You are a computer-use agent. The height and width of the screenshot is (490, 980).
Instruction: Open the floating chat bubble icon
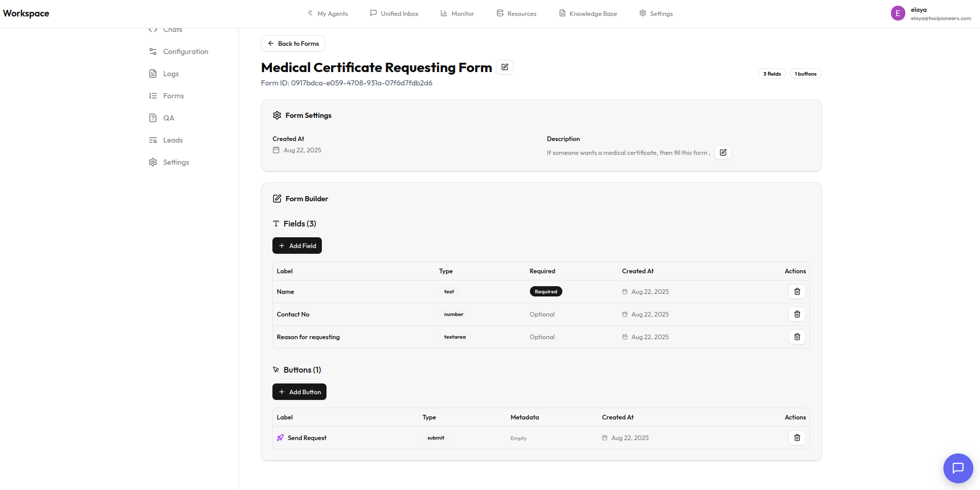[x=958, y=468]
